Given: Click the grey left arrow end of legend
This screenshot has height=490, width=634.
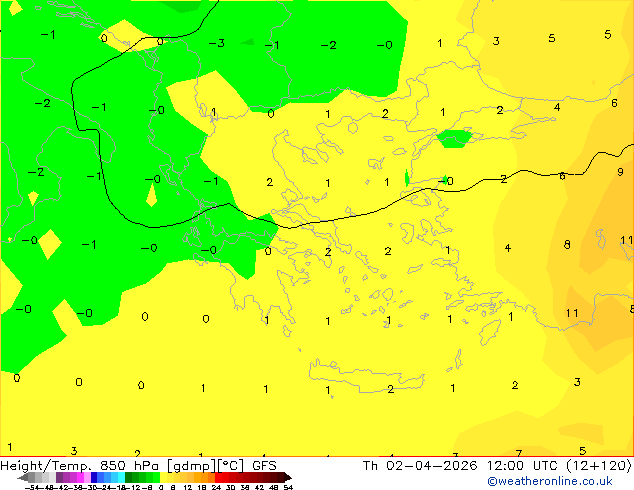Looking at the screenshot, I should pos(23,477).
